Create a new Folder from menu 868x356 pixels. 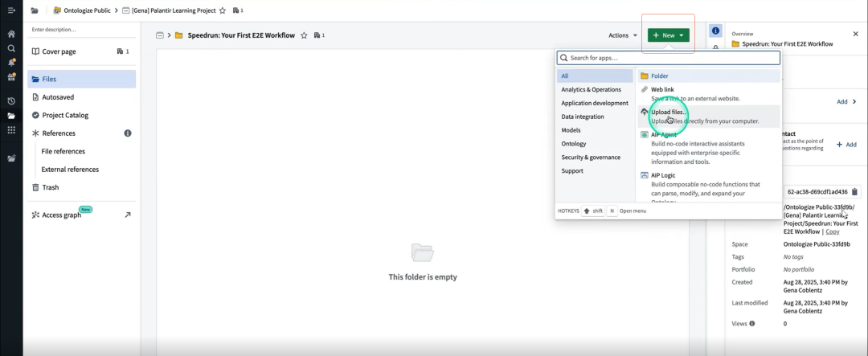(709, 76)
